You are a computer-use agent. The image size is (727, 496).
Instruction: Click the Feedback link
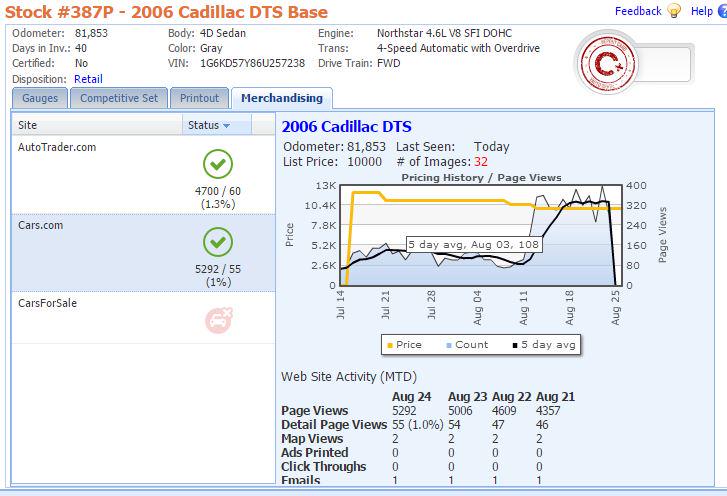[x=638, y=11]
